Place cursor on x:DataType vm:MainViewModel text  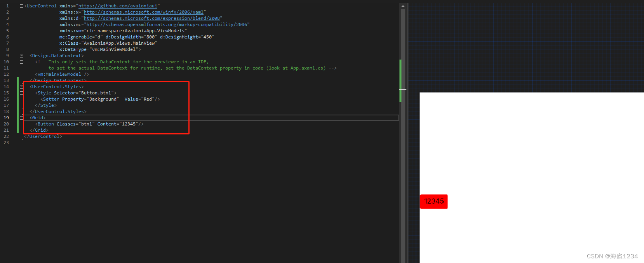[x=100, y=49]
